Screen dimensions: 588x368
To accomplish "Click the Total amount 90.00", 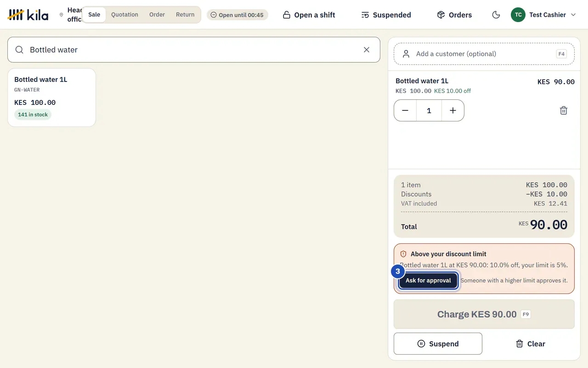I will [x=548, y=224].
